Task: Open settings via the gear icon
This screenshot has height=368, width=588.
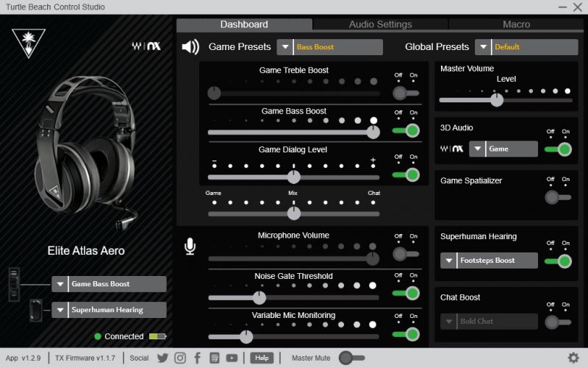Action: [x=573, y=358]
